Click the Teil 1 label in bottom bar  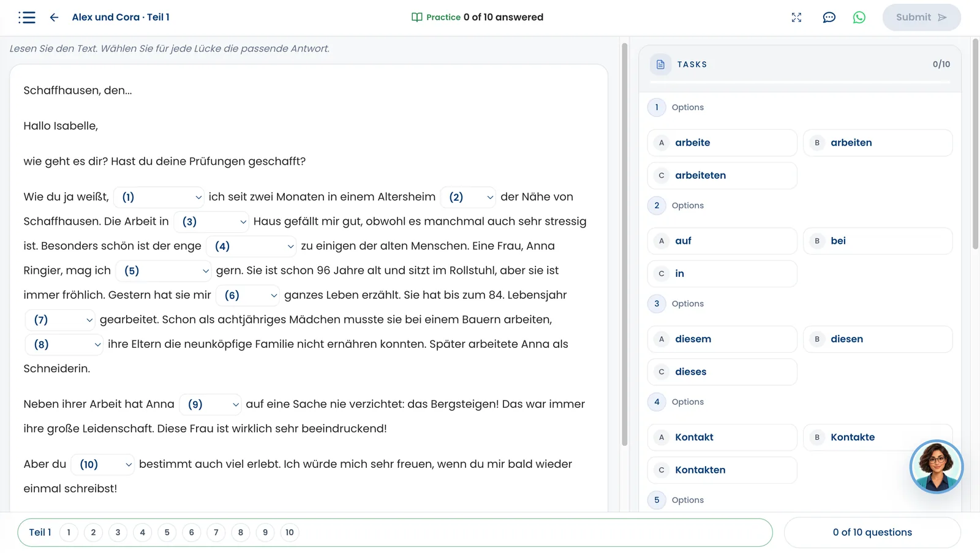40,532
